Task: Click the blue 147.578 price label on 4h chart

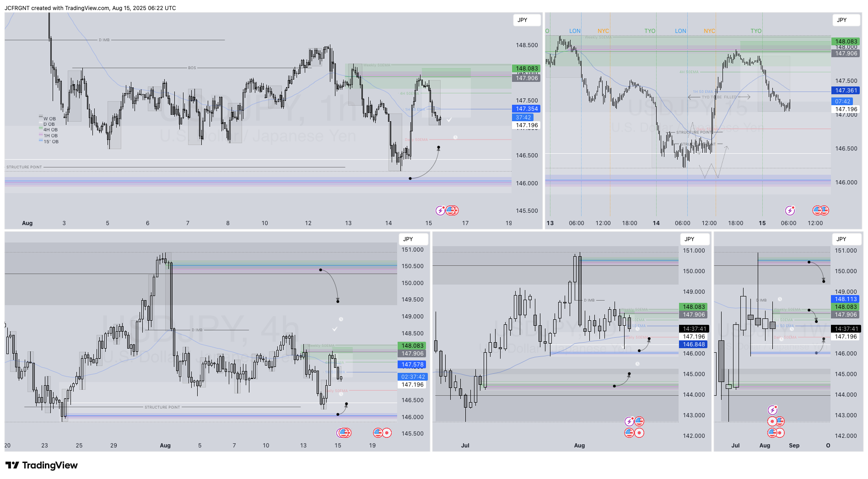Action: tap(413, 365)
